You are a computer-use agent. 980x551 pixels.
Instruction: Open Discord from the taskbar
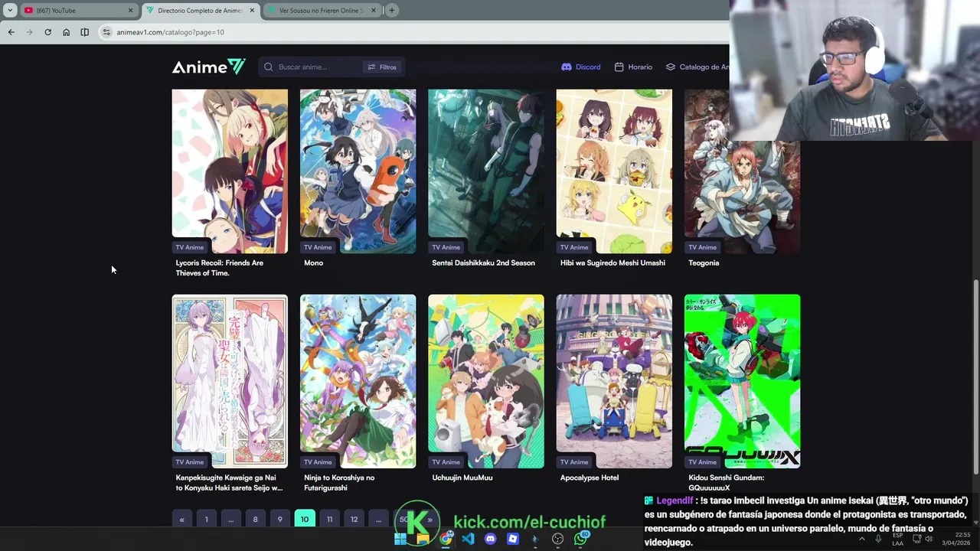pyautogui.click(x=491, y=539)
